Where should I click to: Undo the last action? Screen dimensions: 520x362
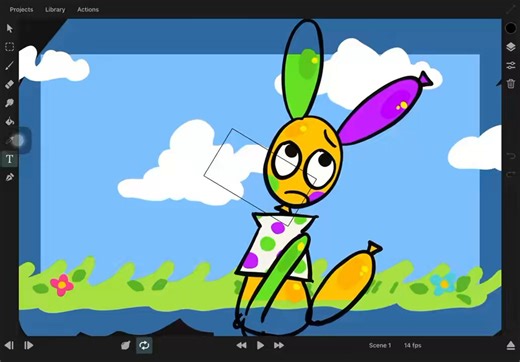tap(511, 156)
